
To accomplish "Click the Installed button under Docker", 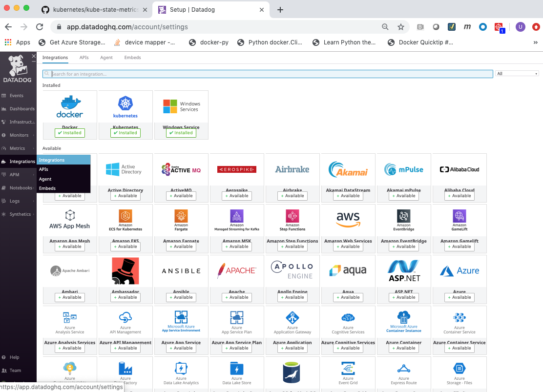I will point(70,133).
